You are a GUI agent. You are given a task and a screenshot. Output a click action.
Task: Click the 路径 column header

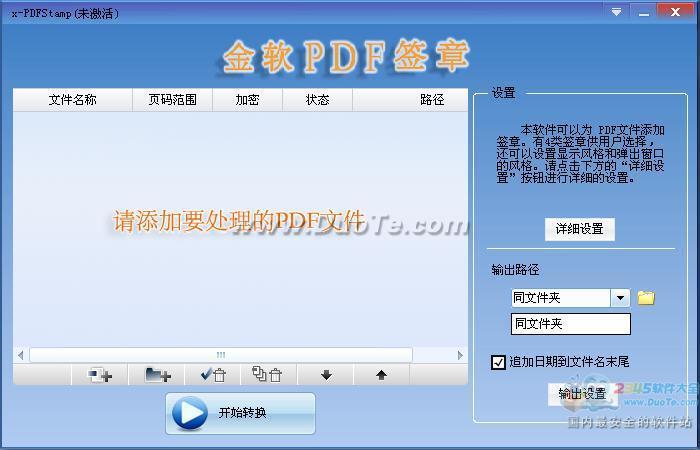tap(410, 100)
